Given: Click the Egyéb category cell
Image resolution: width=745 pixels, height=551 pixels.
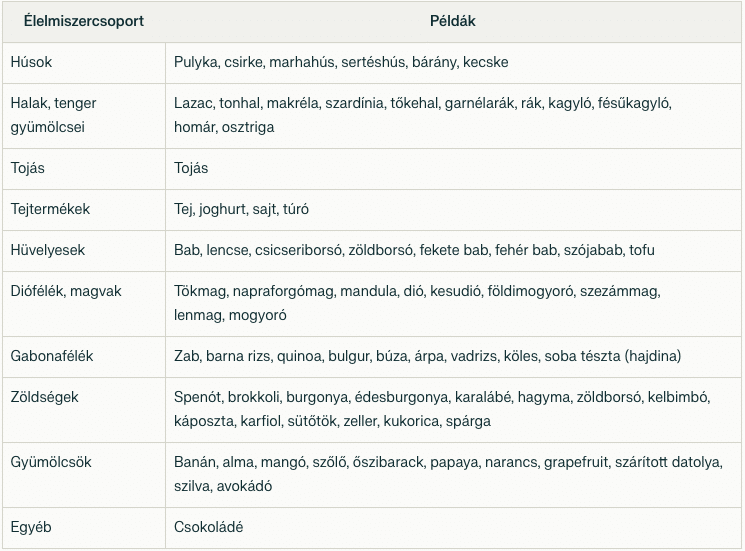Looking at the screenshot, I should [31, 527].
